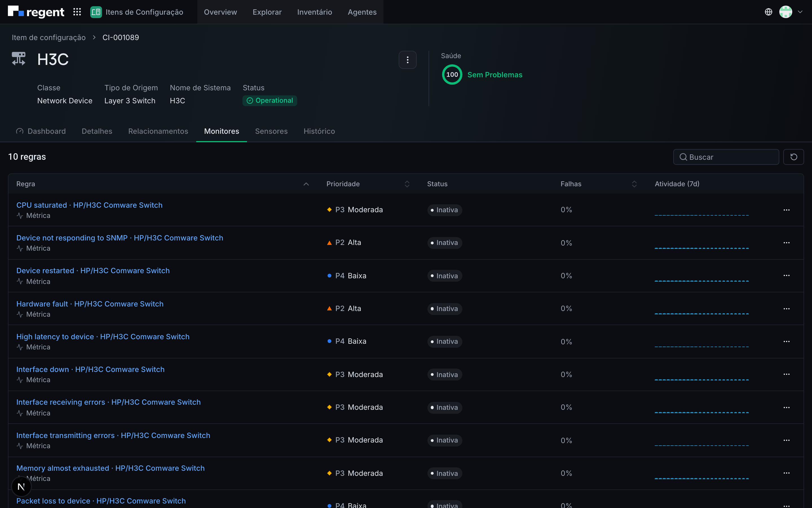Open actions menu for High latency row
The width and height of the screenshot is (812, 508).
787,341
